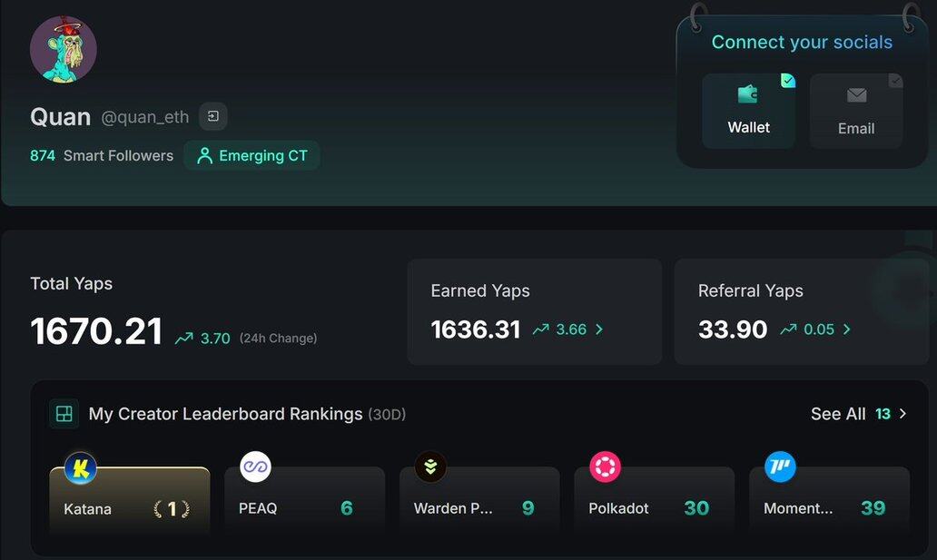
Task: Click the envelope icon for Email
Action: point(856,95)
